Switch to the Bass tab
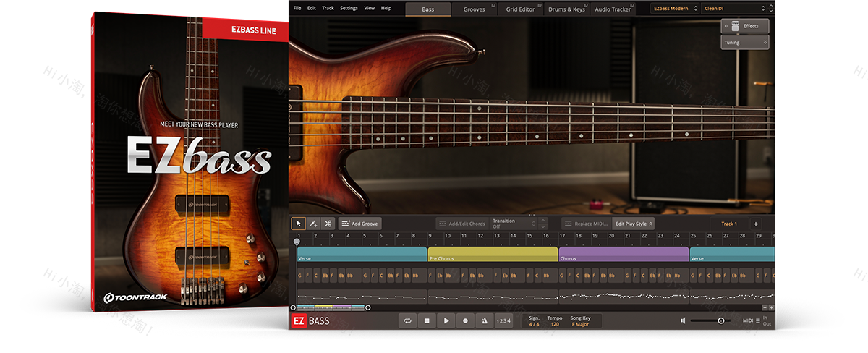The height and width of the screenshot is (353, 868). pos(428,9)
